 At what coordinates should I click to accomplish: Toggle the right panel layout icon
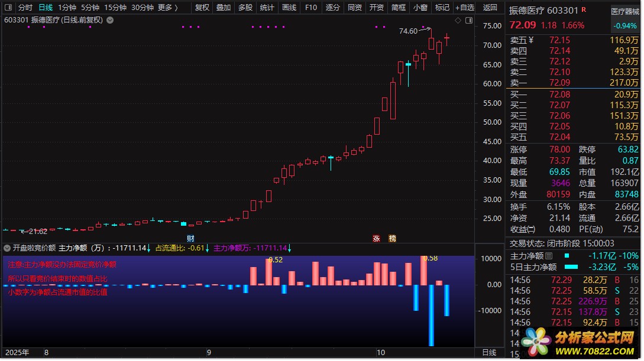point(468,20)
